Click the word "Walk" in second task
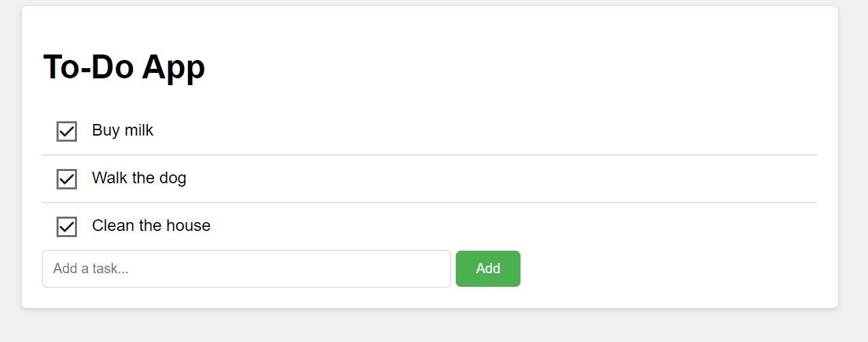 109,178
